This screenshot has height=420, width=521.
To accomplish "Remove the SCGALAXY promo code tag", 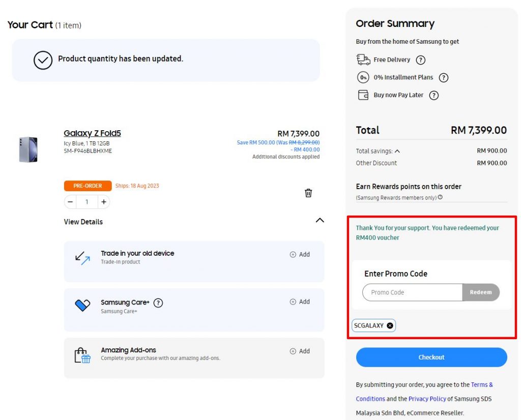I will [390, 325].
